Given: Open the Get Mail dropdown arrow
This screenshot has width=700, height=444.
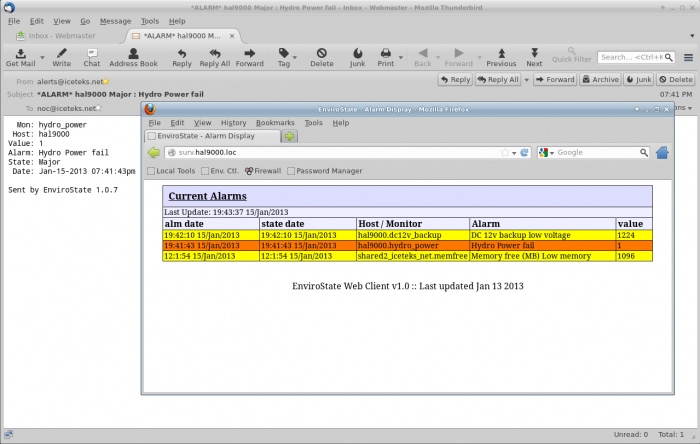Looking at the screenshot, I should pyautogui.click(x=42, y=58).
